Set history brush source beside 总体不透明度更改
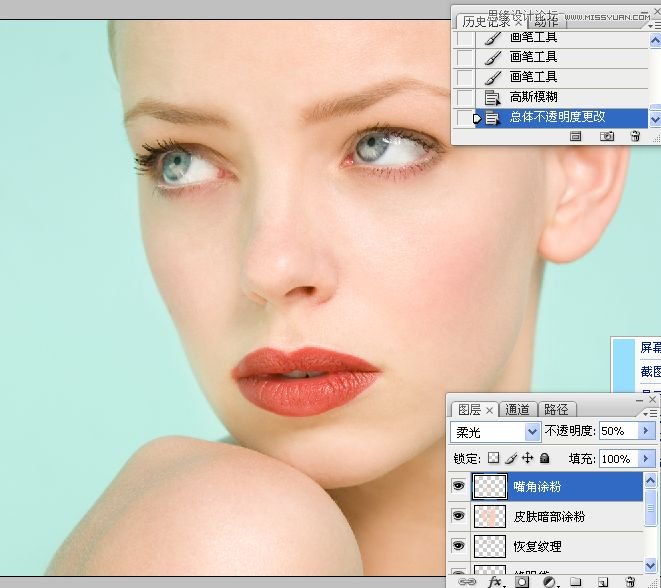661x588 pixels. tap(465, 118)
